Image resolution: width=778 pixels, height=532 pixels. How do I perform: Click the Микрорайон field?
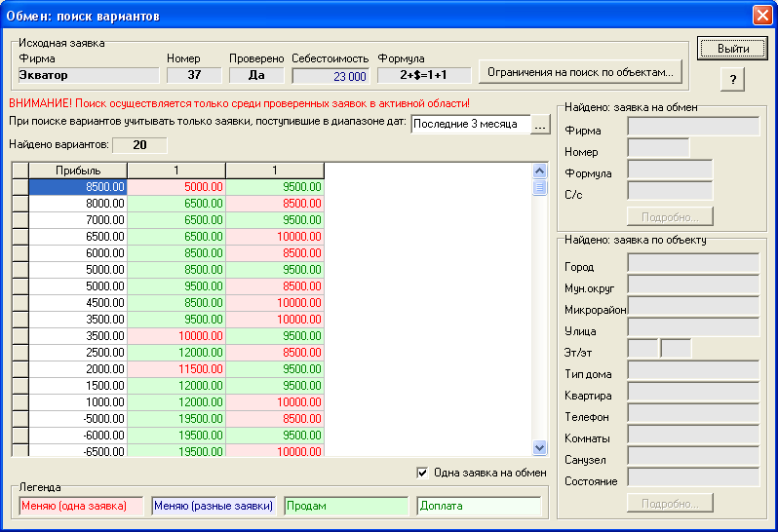point(693,306)
